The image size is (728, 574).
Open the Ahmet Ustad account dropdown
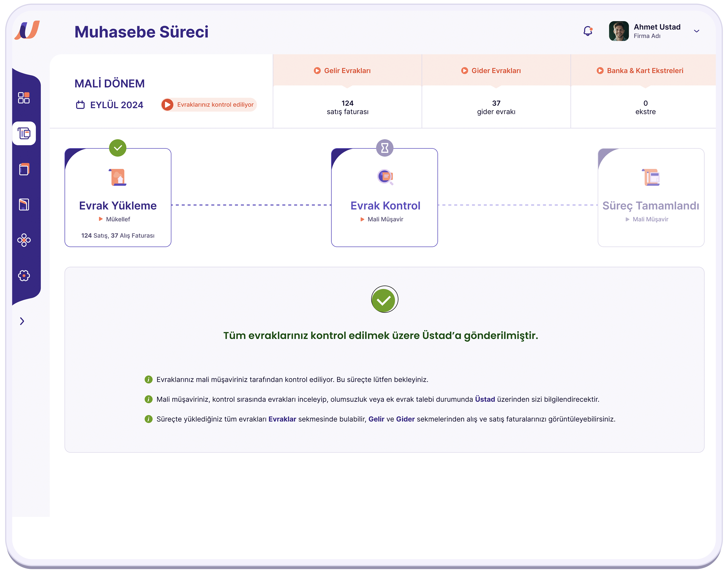[696, 31]
